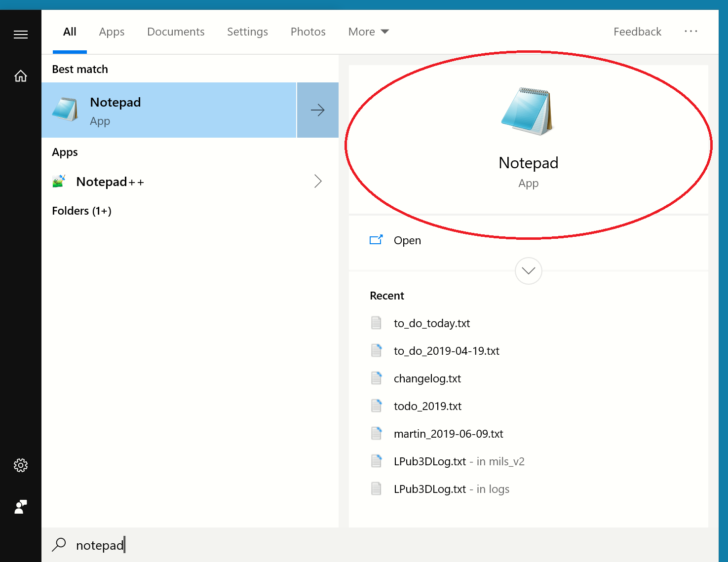Image resolution: width=728 pixels, height=562 pixels.
Task: Select the Notepad++ app result
Action: click(190, 182)
